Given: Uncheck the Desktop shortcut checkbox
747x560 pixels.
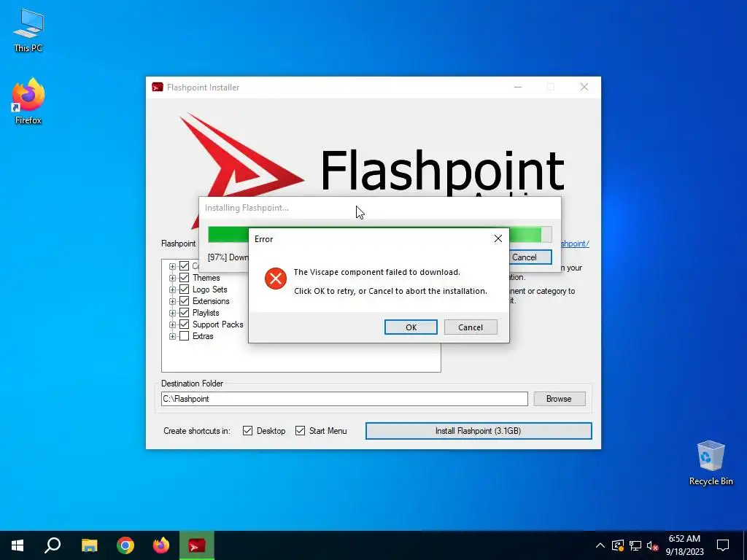Looking at the screenshot, I should [248, 430].
